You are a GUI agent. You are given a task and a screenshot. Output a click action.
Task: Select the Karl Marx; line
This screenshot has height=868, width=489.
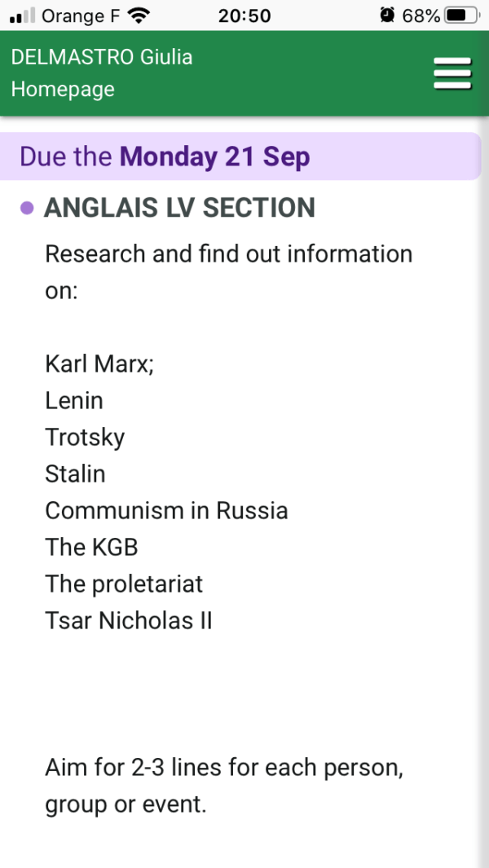(99, 364)
